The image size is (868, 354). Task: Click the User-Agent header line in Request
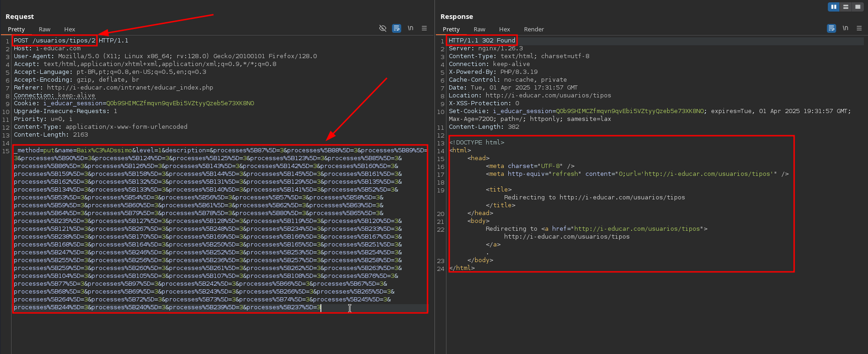tap(165, 56)
